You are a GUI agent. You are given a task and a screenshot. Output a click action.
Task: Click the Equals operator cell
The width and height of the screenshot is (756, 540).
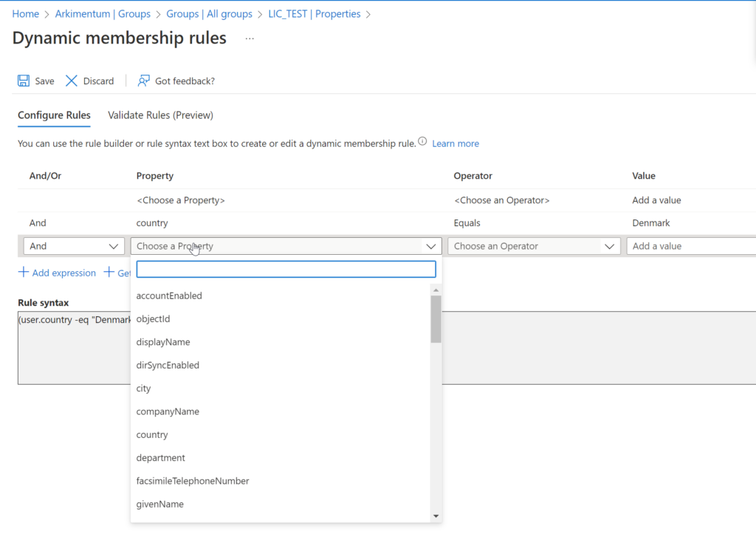[467, 223]
